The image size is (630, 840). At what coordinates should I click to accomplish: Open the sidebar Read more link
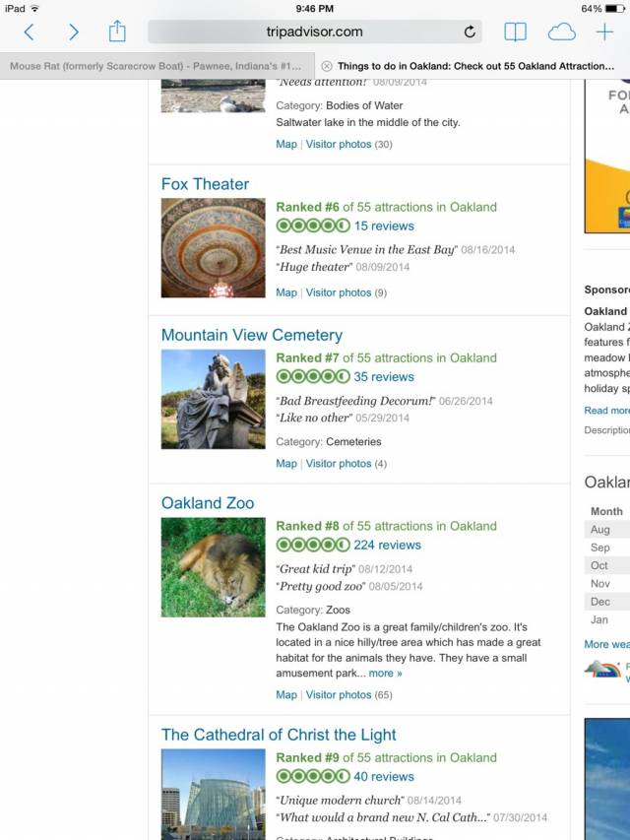click(607, 411)
